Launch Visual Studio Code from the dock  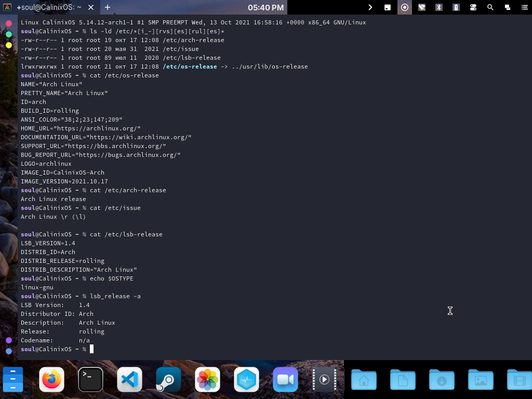129,379
